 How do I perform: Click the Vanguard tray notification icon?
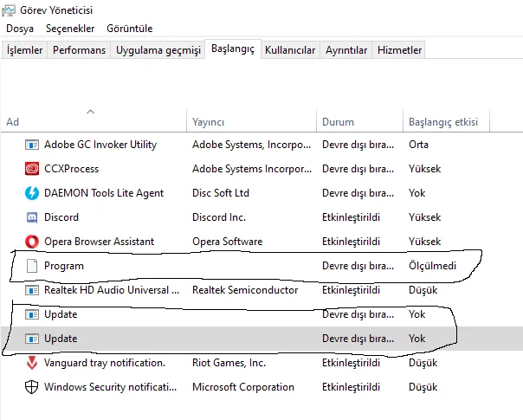(32, 363)
